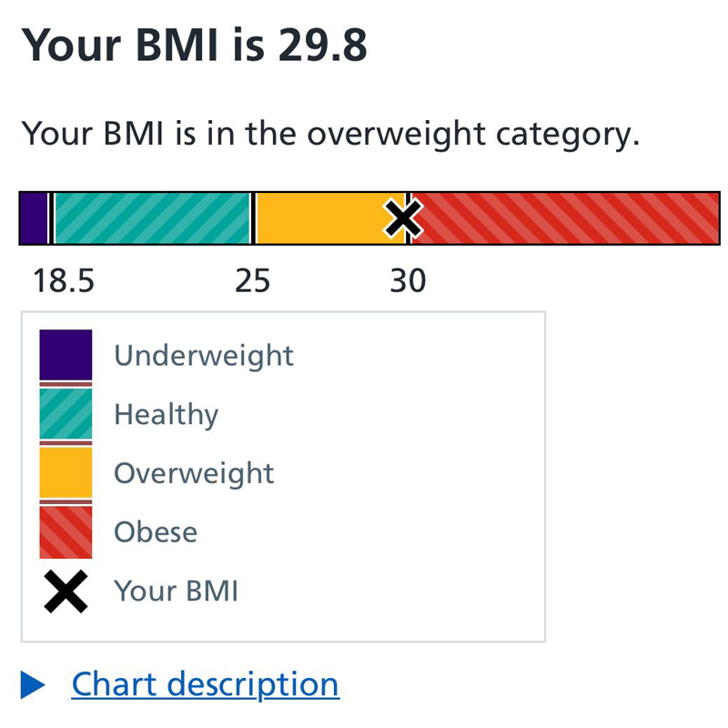Open the Chart description link
Screen dimensions: 728x728
[x=206, y=685]
